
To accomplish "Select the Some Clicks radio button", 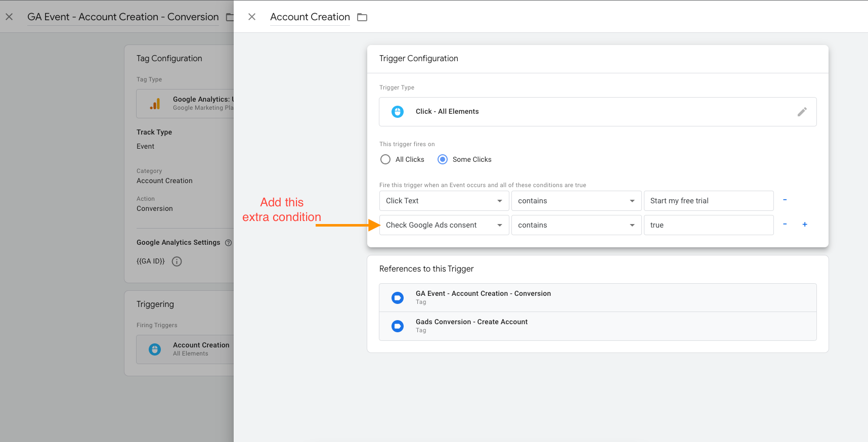I will [x=443, y=159].
